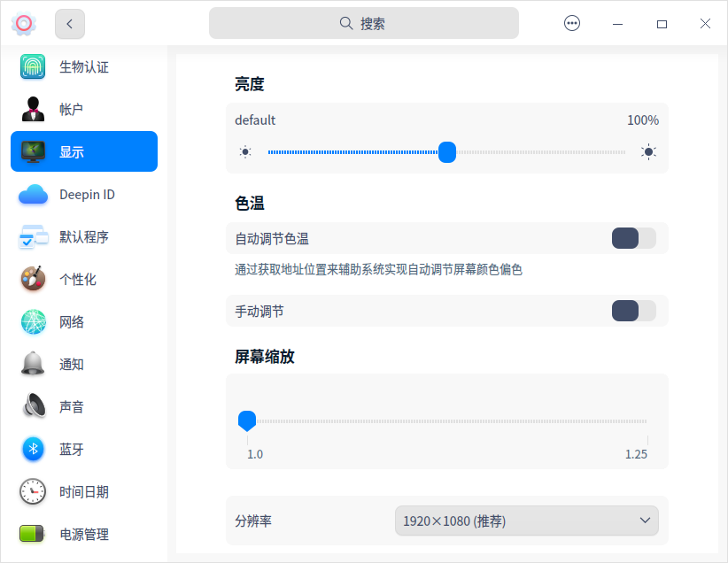
Task: Open the 生物认证 (biometric) settings icon
Action: [x=32, y=66]
